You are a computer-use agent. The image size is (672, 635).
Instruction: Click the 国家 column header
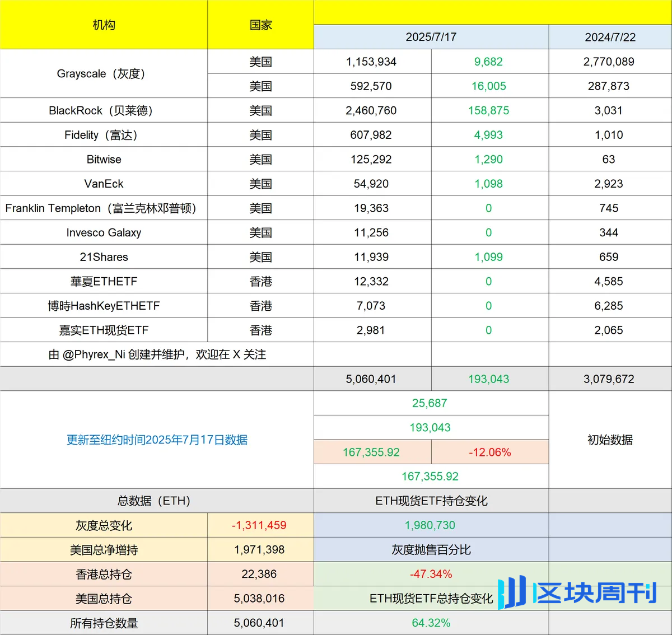tap(260, 25)
